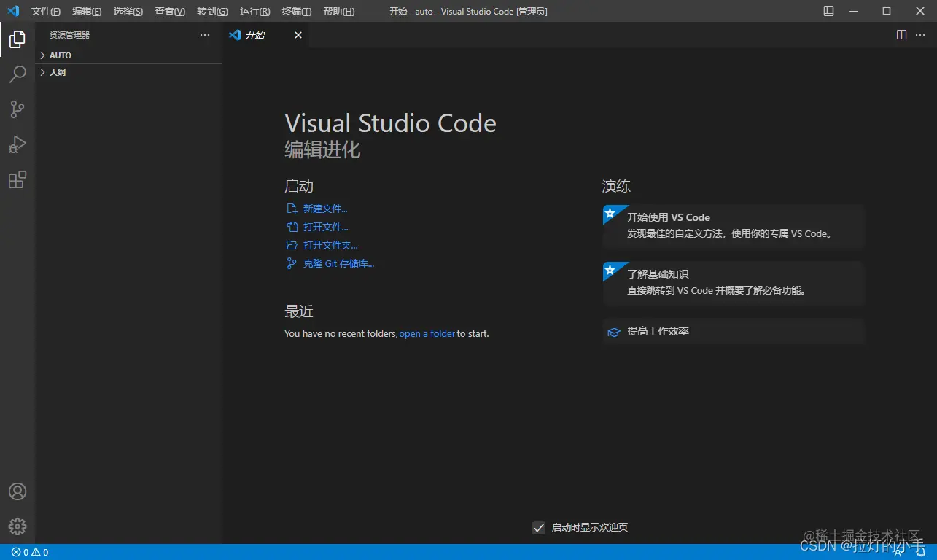Open the Search view in activity bar
937x560 pixels.
(18, 74)
